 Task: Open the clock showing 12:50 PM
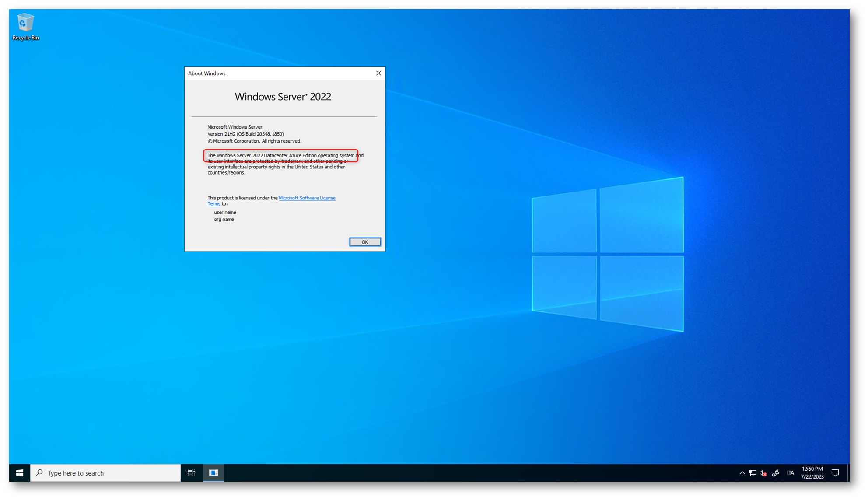(812, 473)
